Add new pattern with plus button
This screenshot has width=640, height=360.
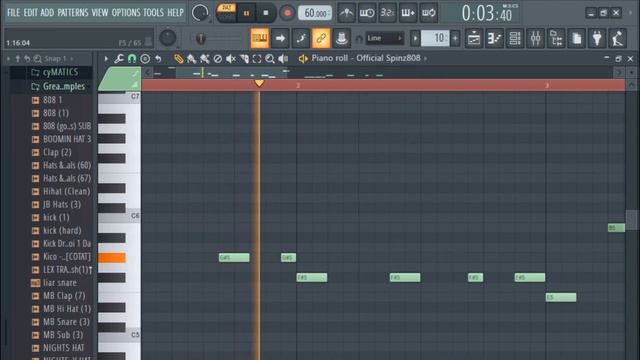coord(455,38)
